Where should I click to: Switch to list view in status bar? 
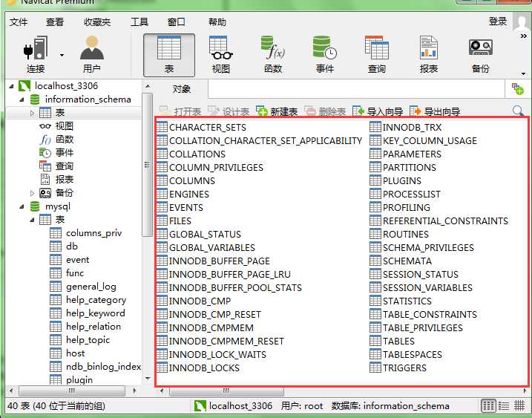coord(504,405)
